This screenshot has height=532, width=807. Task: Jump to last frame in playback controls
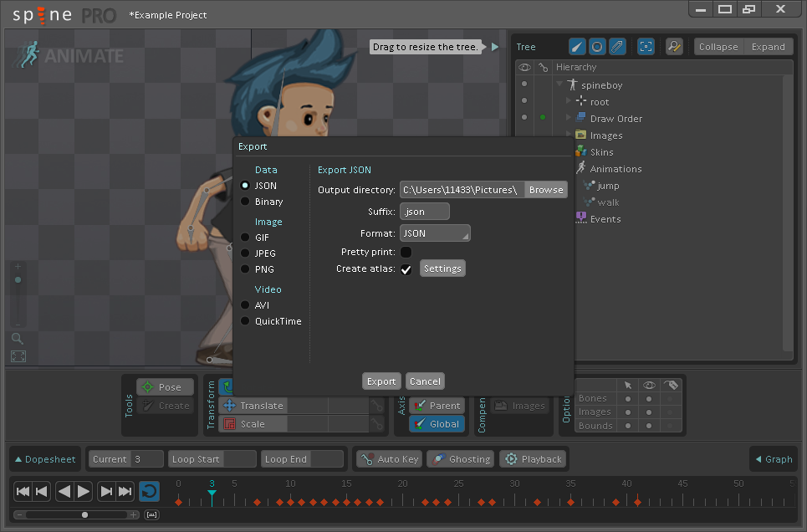(125, 491)
